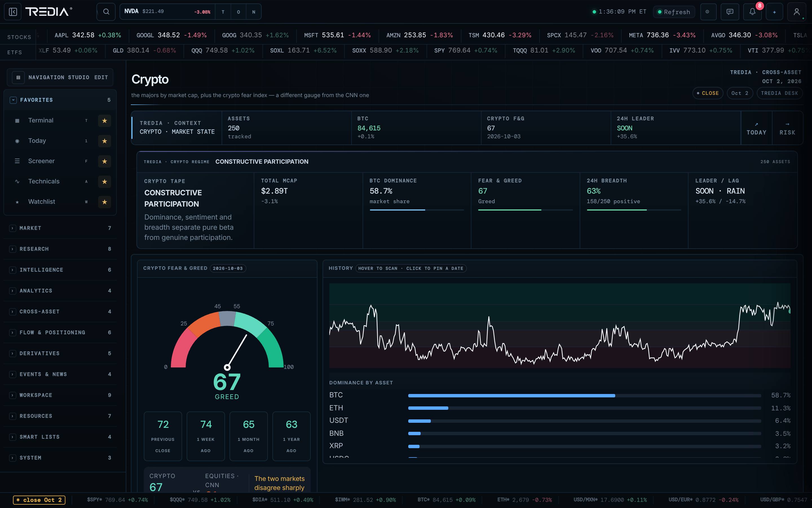This screenshot has height=508, width=812.
Task: Click the Technicals wave icon
Action: [17, 181]
